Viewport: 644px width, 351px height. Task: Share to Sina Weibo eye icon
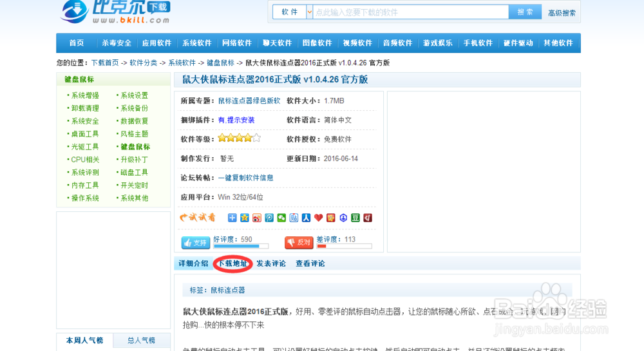tap(257, 218)
